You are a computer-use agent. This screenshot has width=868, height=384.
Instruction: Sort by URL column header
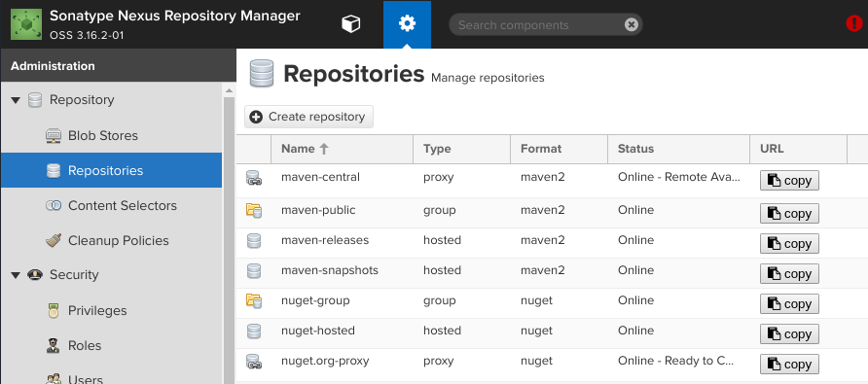pos(798,149)
